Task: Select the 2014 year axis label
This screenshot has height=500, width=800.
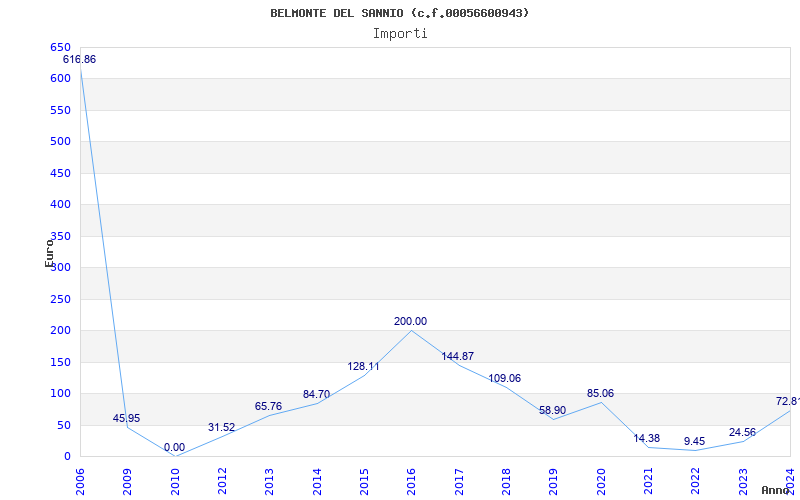Action: tap(316, 482)
